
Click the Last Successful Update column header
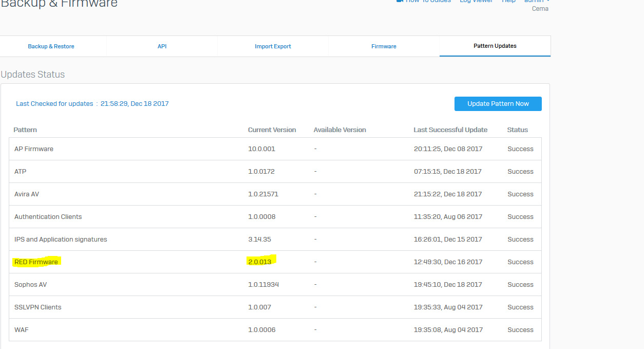pyautogui.click(x=450, y=130)
